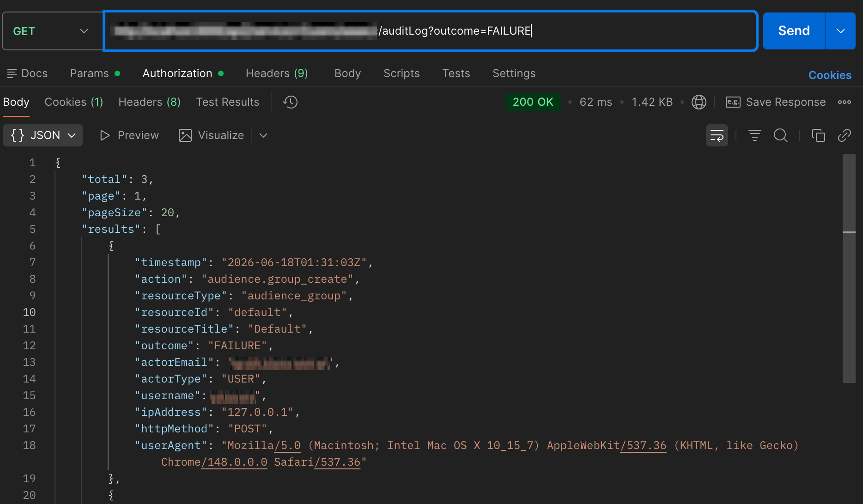Viewport: 863px width, 504px height.
Task: Send the request
Action: tap(794, 31)
